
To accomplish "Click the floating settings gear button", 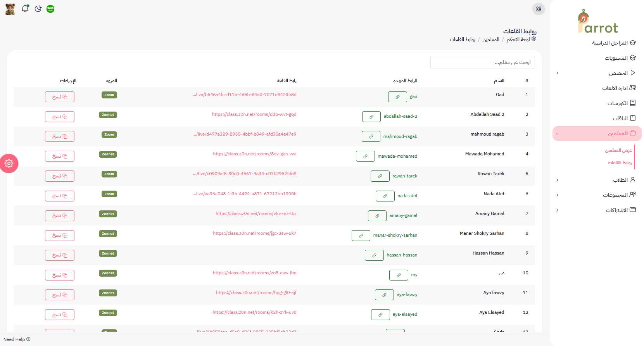I will click(x=9, y=164).
